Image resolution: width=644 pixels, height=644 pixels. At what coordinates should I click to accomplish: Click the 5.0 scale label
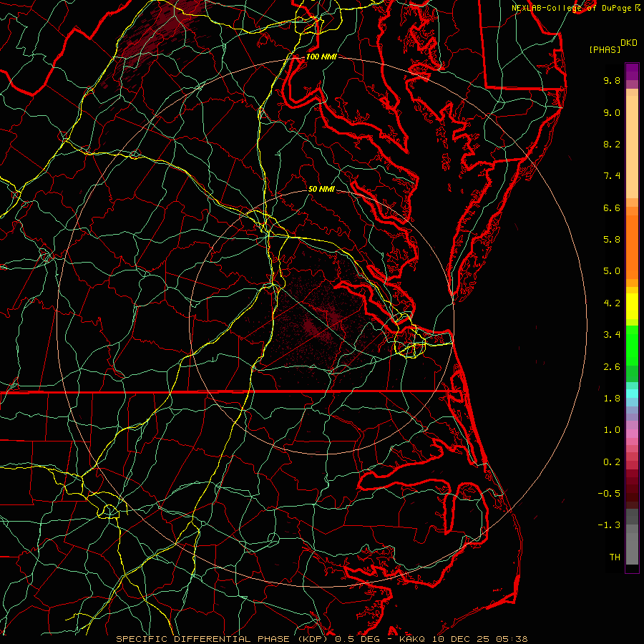point(612,271)
